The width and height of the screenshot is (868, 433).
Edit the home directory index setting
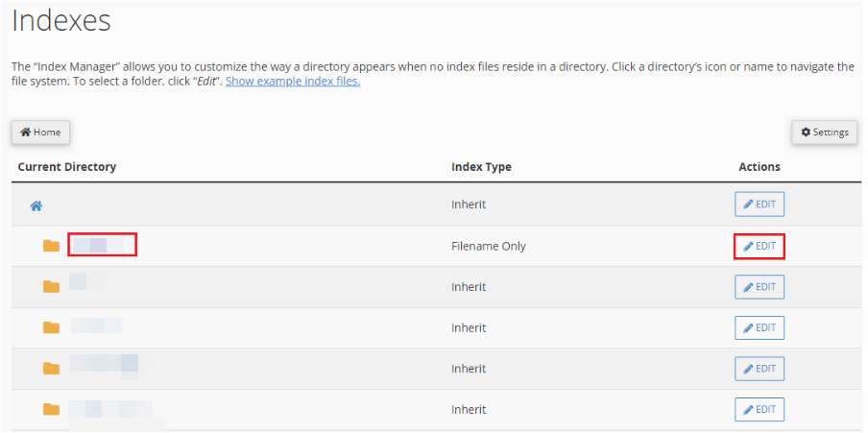click(759, 204)
